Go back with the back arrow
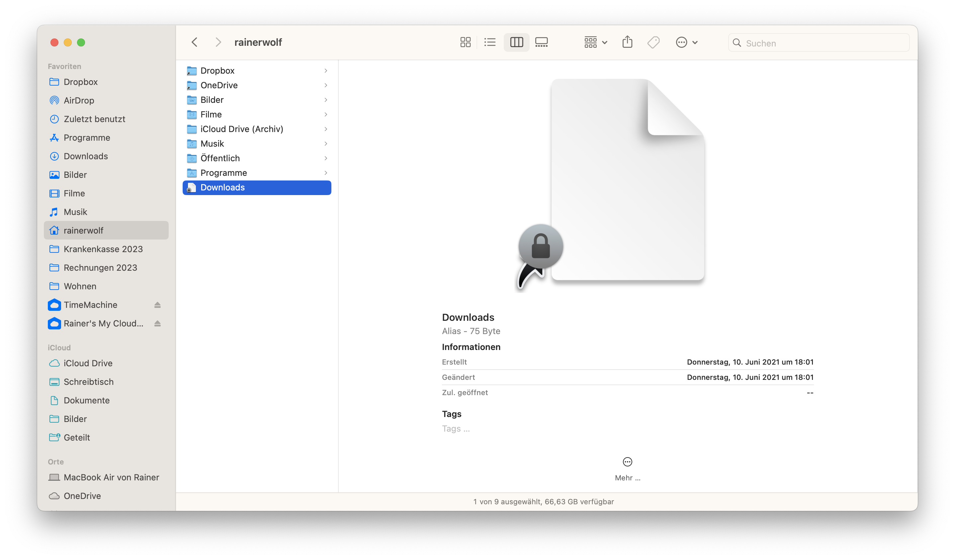The image size is (955, 560). pyautogui.click(x=195, y=42)
